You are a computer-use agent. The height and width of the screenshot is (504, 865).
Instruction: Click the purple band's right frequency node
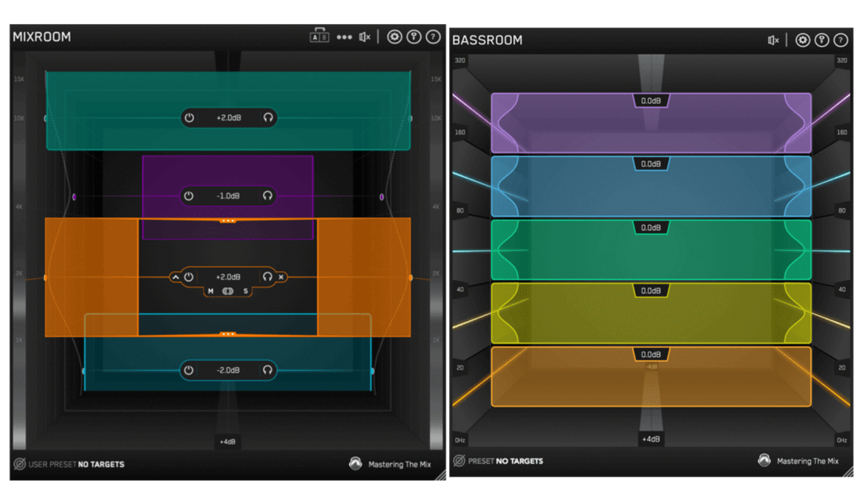click(382, 197)
